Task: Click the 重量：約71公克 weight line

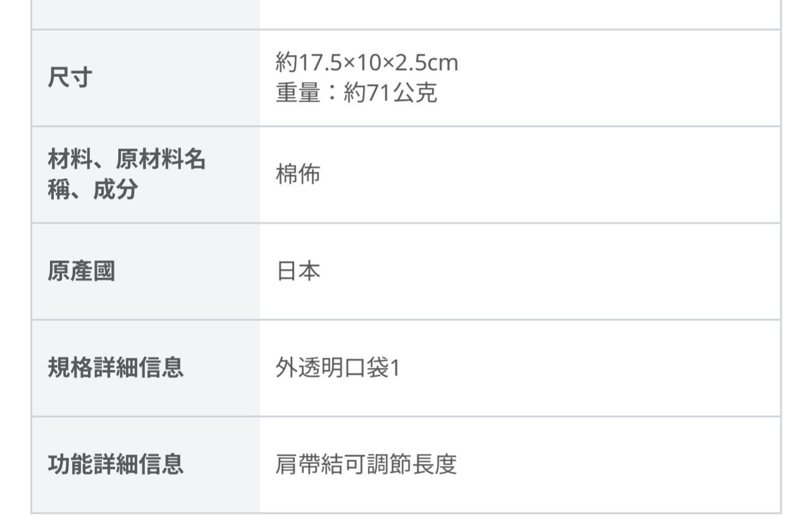Action: (x=356, y=94)
